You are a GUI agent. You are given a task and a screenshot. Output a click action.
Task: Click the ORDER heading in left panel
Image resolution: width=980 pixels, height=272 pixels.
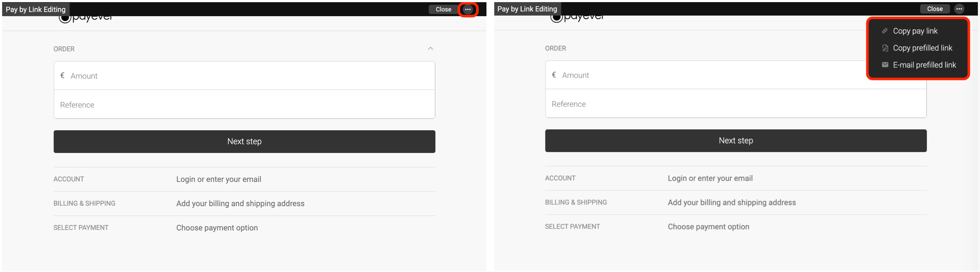(x=64, y=49)
